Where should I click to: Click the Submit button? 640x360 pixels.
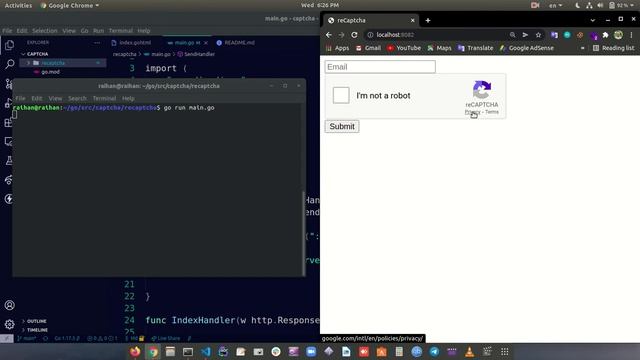(x=342, y=127)
